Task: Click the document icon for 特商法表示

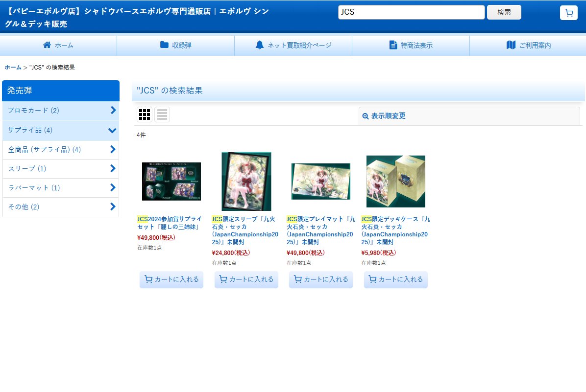Action: pos(393,45)
